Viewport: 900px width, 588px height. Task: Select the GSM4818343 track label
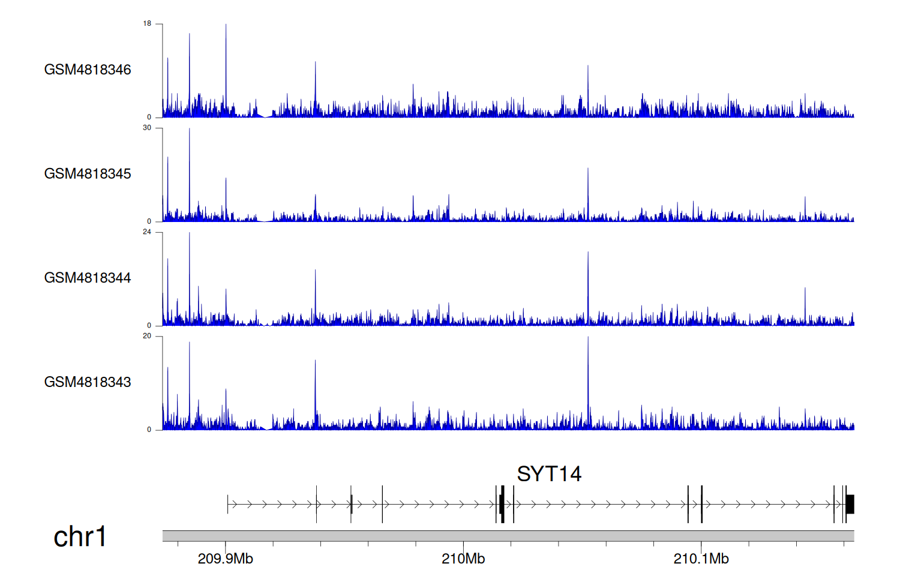[88, 382]
